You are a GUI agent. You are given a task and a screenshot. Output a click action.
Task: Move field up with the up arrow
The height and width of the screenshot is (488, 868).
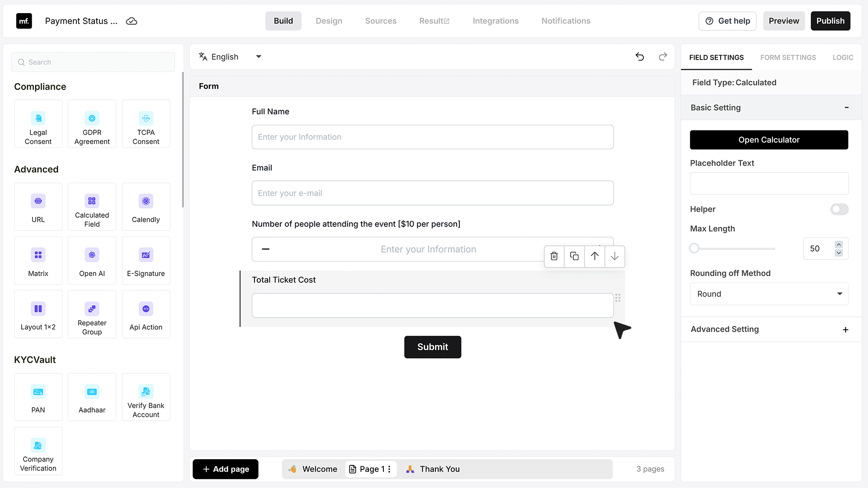click(x=594, y=256)
